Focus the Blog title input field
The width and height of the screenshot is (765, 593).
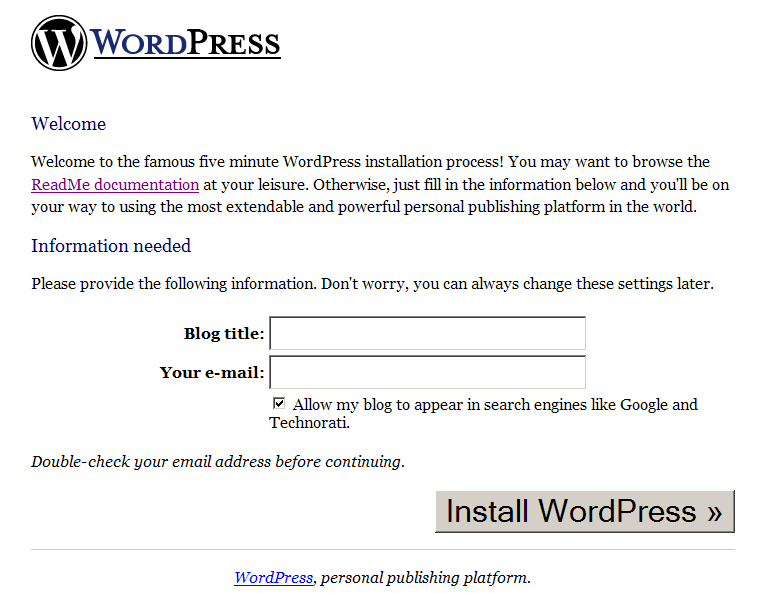pos(427,333)
